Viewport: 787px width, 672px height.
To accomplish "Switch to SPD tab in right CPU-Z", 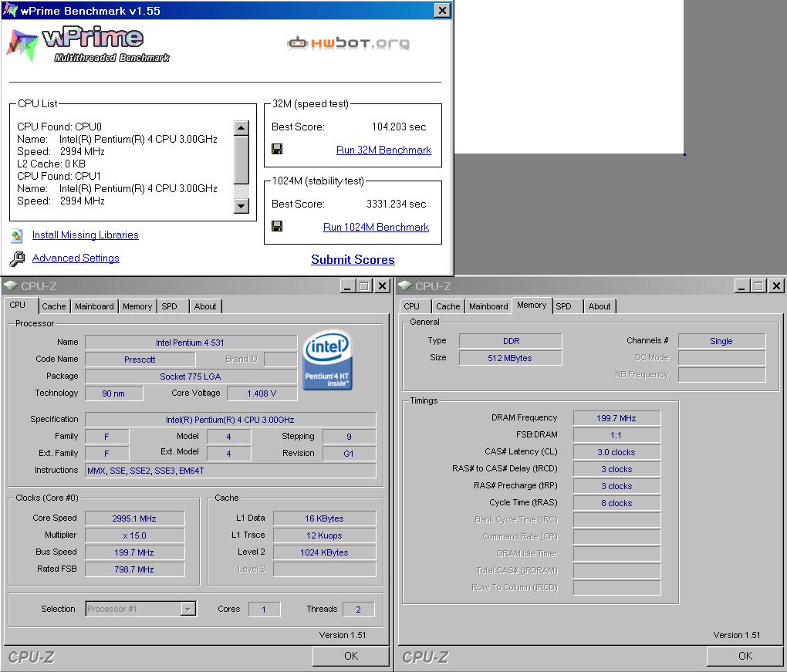I will [568, 306].
